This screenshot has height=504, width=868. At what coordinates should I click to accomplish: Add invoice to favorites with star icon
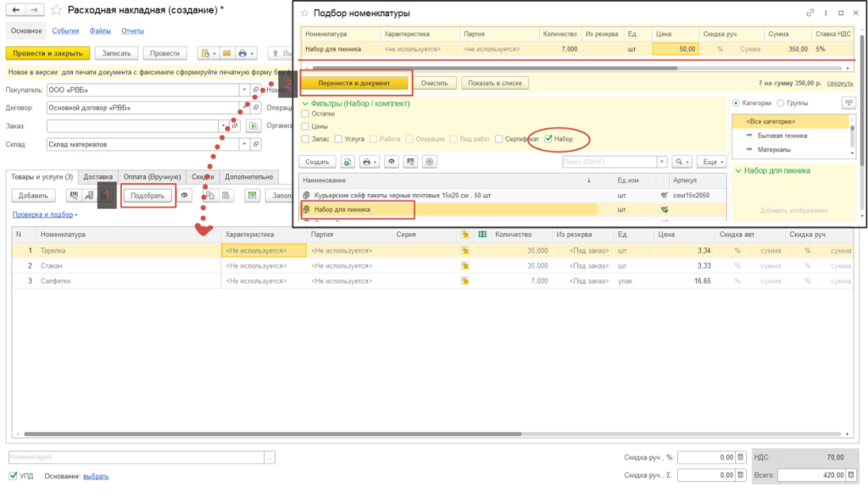click(56, 10)
